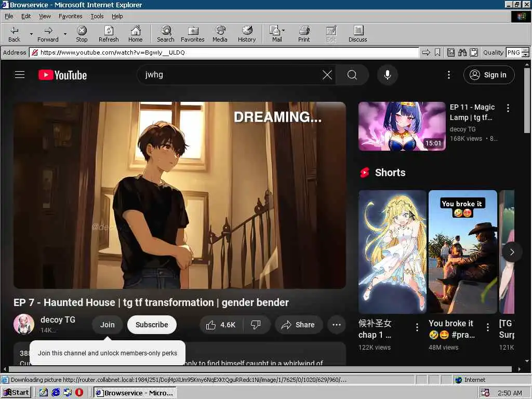Viewport: 532px width, 399px height.
Task: Open the View menu
Action: (45, 16)
